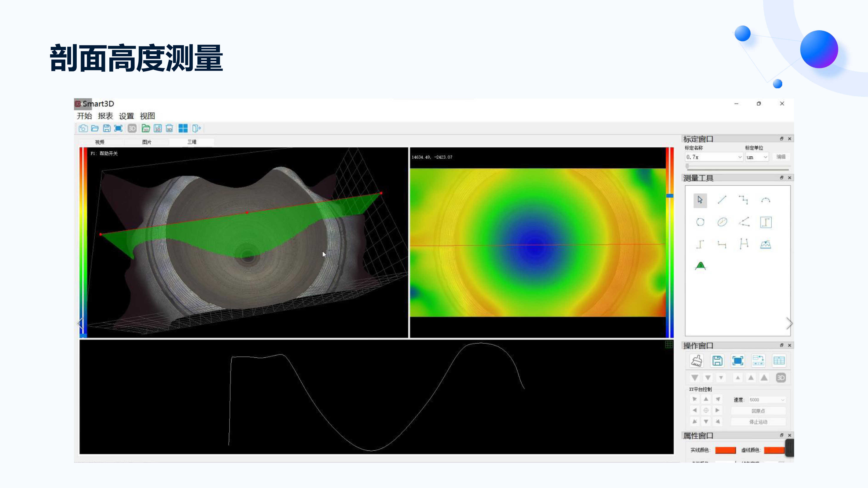
Task: Click the XY stage center crosshair button
Action: click(706, 410)
